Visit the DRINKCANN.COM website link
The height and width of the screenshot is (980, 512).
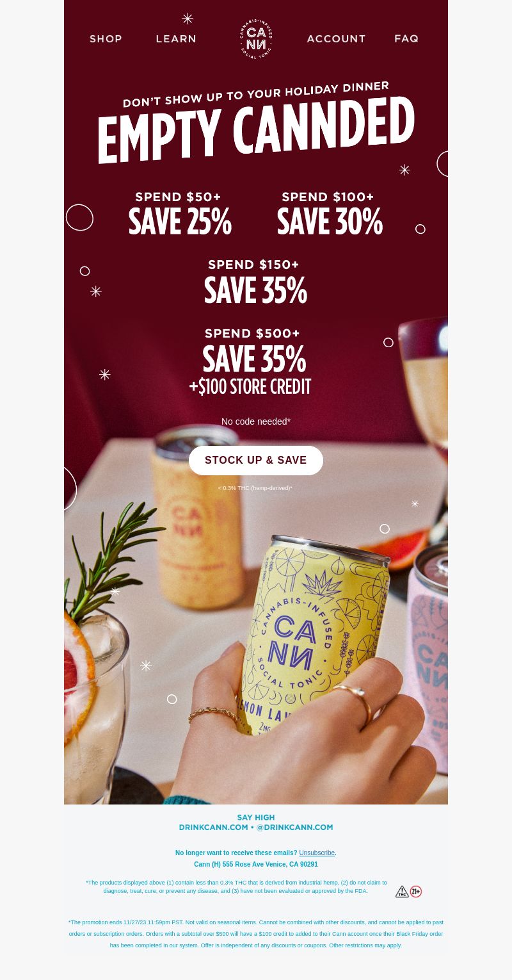(x=213, y=827)
